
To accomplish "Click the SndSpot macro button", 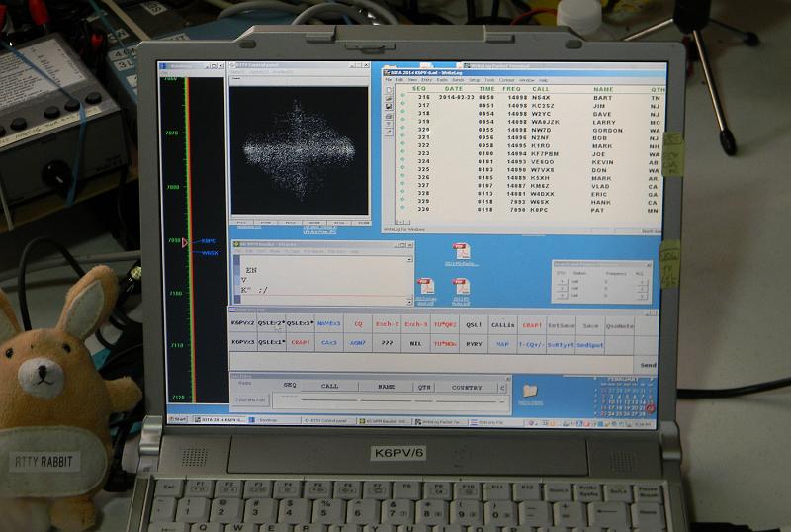I will (x=589, y=345).
